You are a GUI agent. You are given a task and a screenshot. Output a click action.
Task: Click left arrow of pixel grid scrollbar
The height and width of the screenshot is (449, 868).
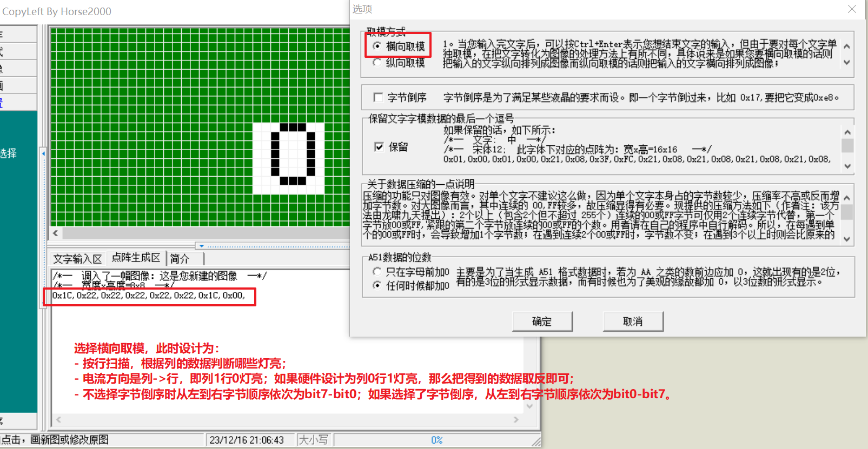pyautogui.click(x=56, y=233)
